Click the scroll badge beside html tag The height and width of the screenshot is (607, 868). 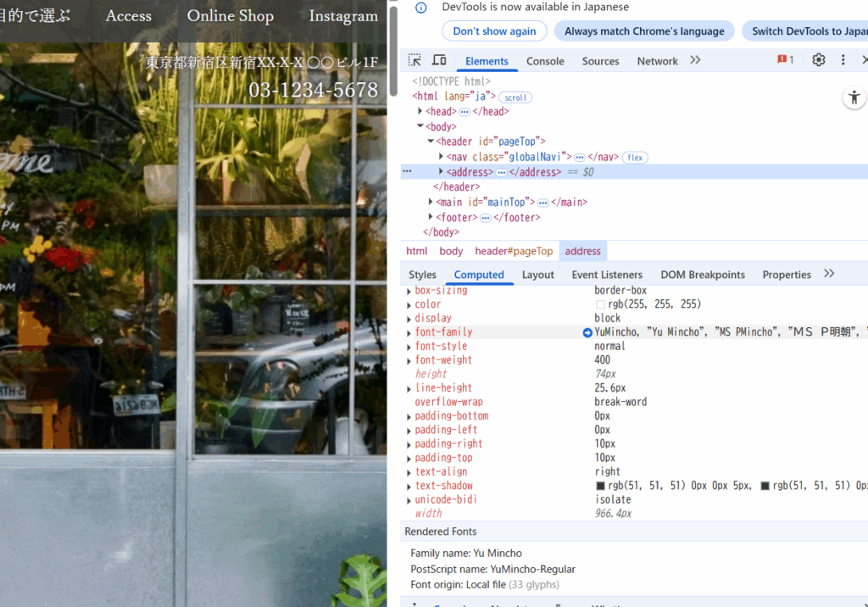click(x=515, y=97)
